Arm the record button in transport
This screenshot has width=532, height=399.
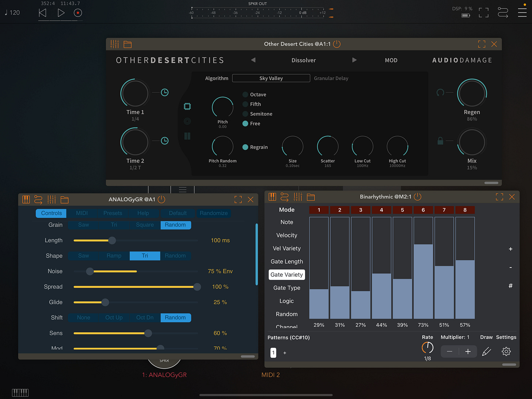pyautogui.click(x=78, y=13)
